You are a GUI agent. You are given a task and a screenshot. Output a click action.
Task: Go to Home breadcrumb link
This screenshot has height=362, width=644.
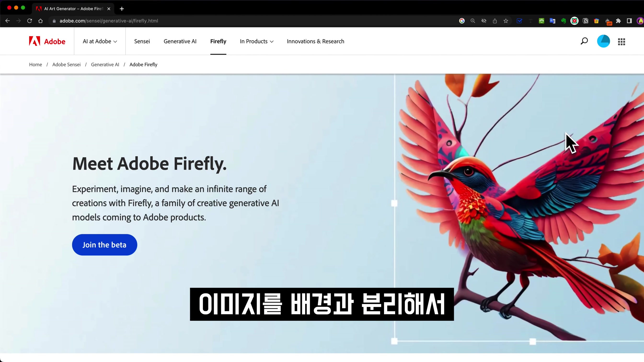[35, 64]
